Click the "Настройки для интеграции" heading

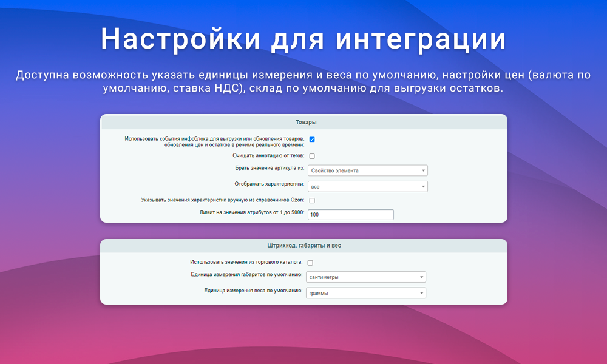coord(303,39)
